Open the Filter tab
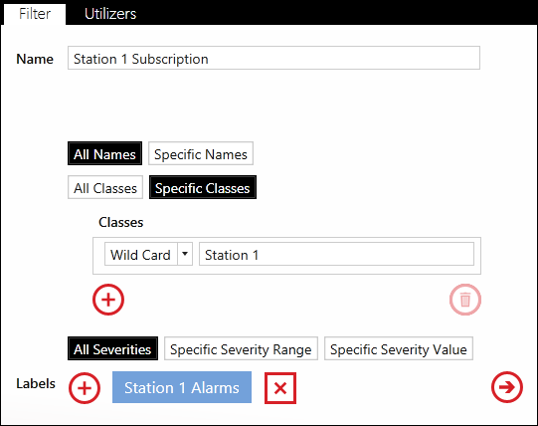The width and height of the screenshot is (538, 426). 35,14
